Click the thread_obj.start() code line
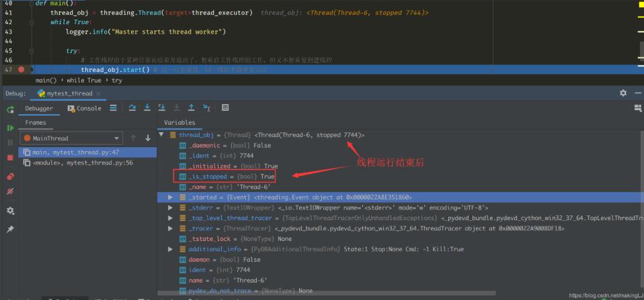Screen dimensions: 644x300 click(116, 70)
